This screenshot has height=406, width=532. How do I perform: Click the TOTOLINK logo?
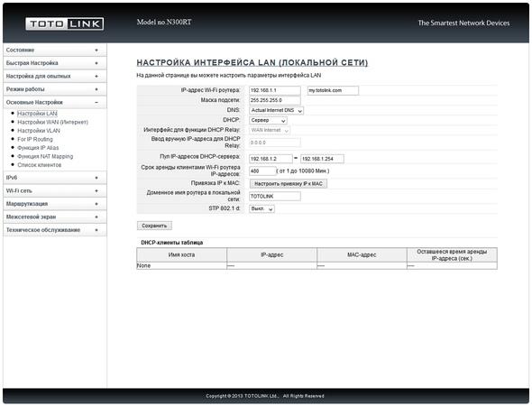[x=64, y=23]
